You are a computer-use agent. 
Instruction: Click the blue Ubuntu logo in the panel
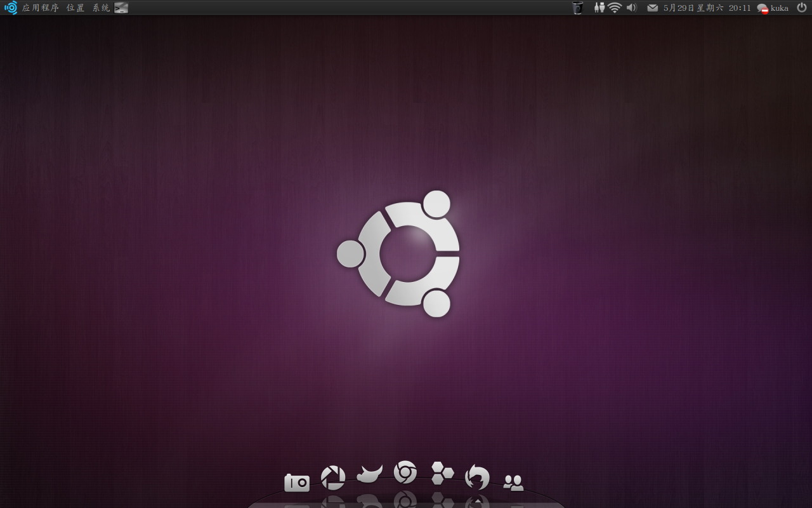[11, 8]
